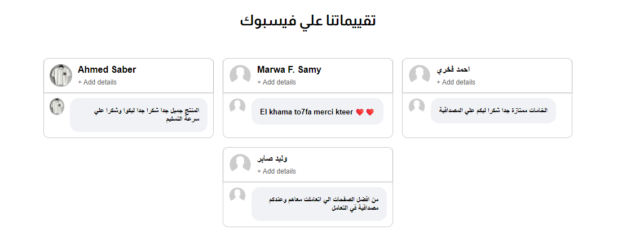
Task: Open the Marwa F. Samy name link
Action: 289,69
